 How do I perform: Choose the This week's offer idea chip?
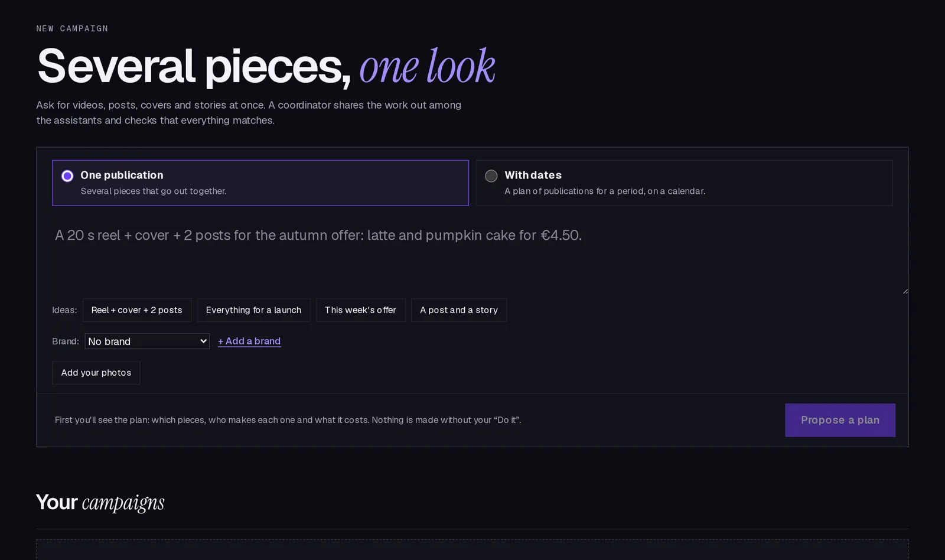pyautogui.click(x=360, y=310)
